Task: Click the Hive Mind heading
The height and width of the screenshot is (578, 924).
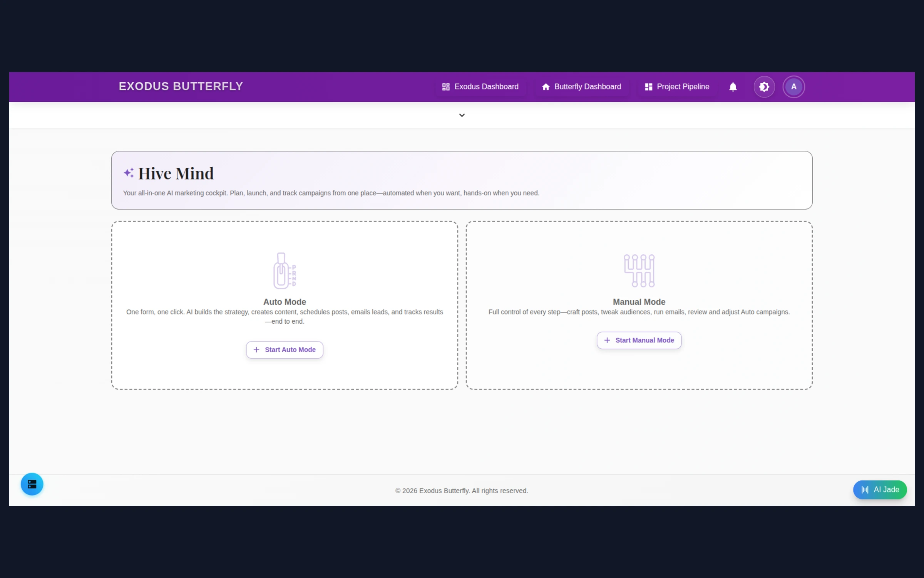Action: pyautogui.click(x=176, y=173)
